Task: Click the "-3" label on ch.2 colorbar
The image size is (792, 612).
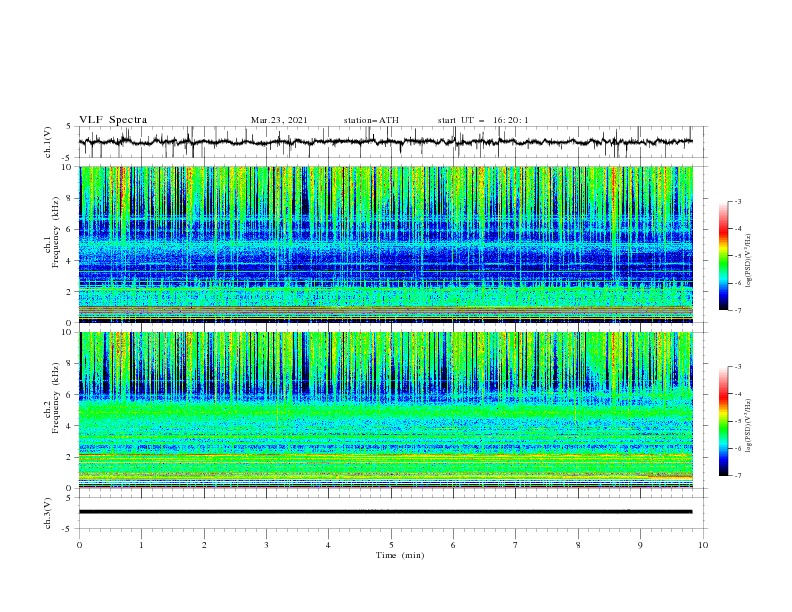Action: point(738,367)
